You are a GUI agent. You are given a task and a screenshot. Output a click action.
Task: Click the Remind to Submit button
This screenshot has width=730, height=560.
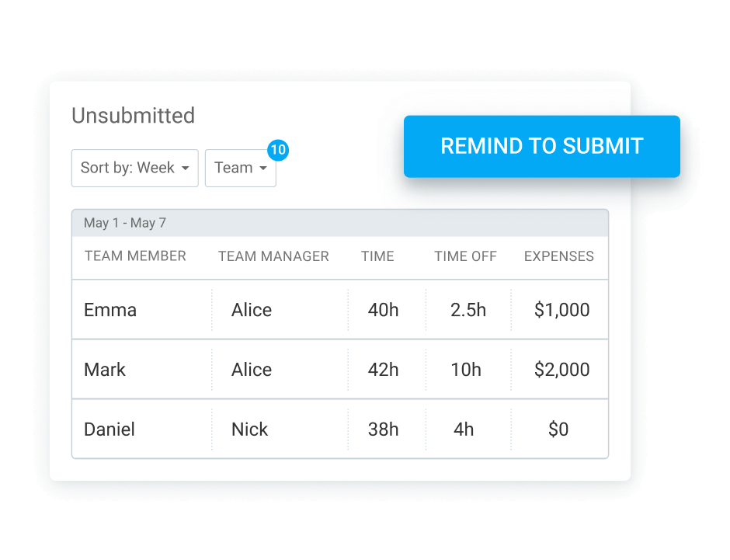point(541,146)
